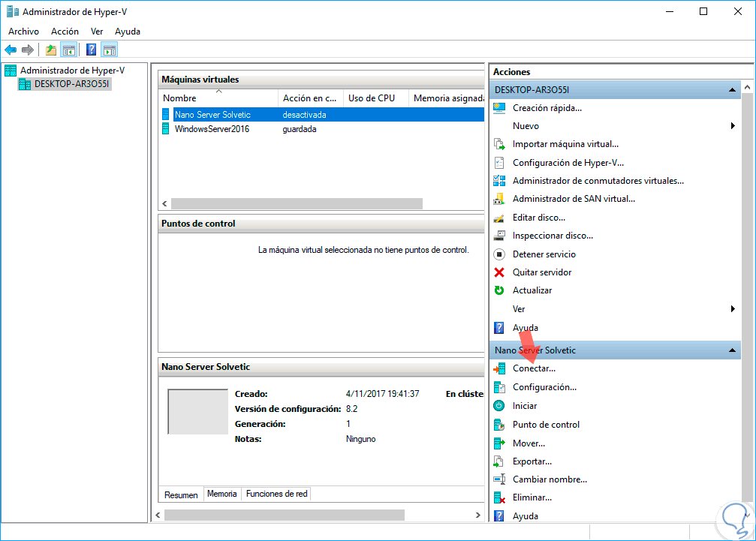
Task: Expand the Ver submenu arrow in Acciones
Action: click(x=733, y=309)
